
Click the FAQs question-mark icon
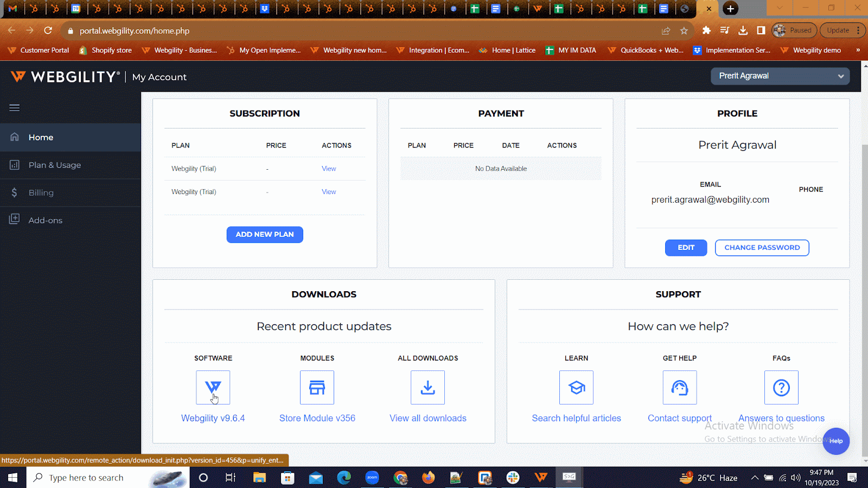coord(781,387)
